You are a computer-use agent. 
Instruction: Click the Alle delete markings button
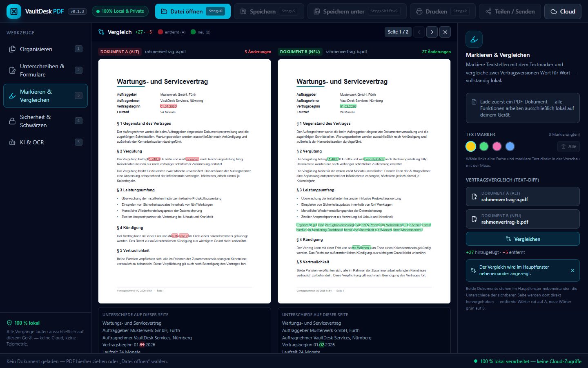pos(568,146)
